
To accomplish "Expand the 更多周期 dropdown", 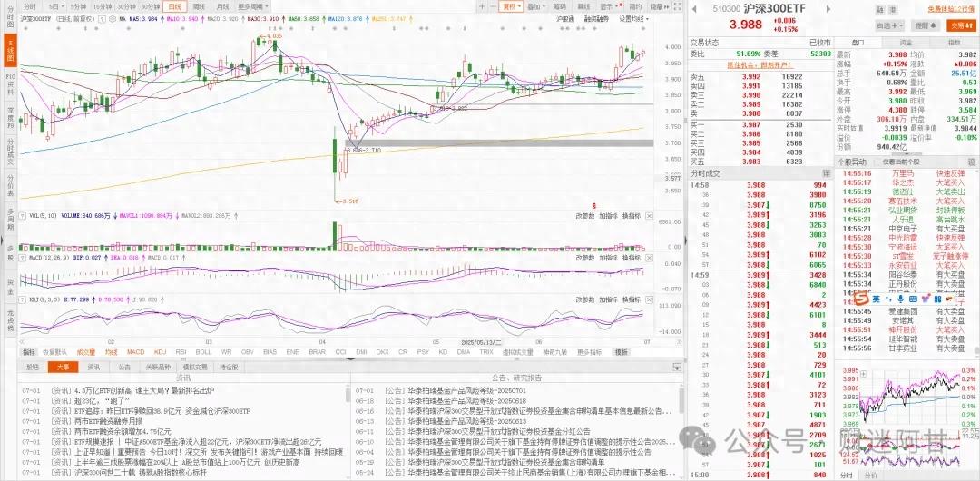I will [x=253, y=6].
